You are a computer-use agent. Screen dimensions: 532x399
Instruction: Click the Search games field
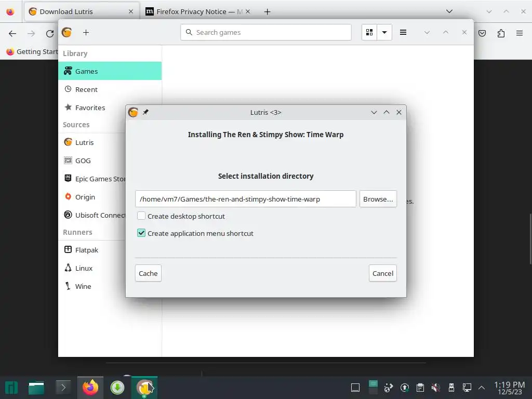click(265, 32)
